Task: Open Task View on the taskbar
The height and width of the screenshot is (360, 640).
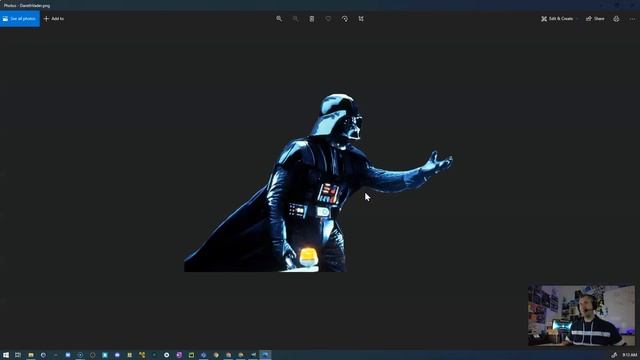Action: [18, 355]
